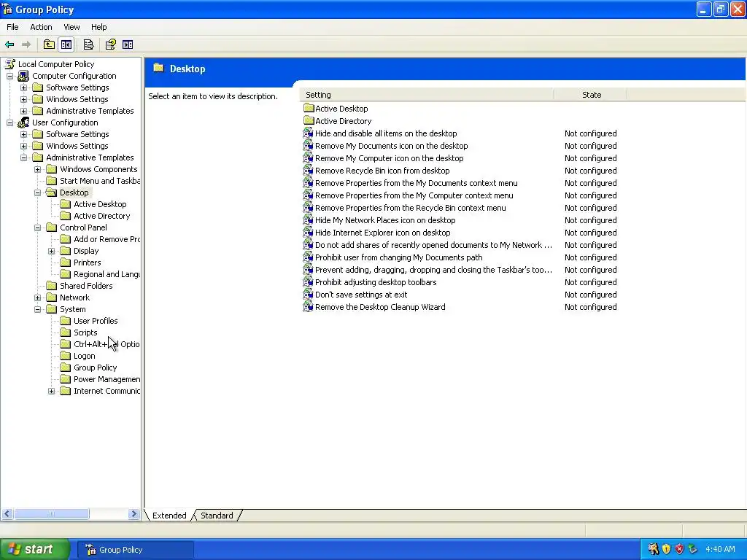747x560 pixels.
Task: Click the toolbar Forward arrow
Action: [26, 44]
